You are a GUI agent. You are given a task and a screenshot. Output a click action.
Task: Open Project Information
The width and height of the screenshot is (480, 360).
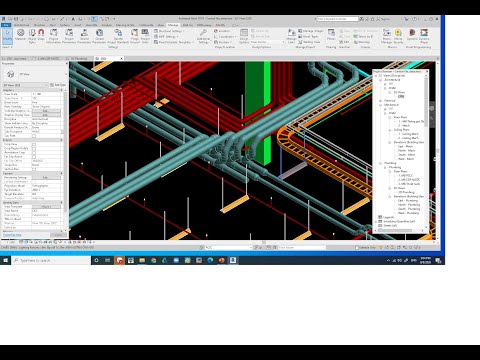[x=53, y=36]
